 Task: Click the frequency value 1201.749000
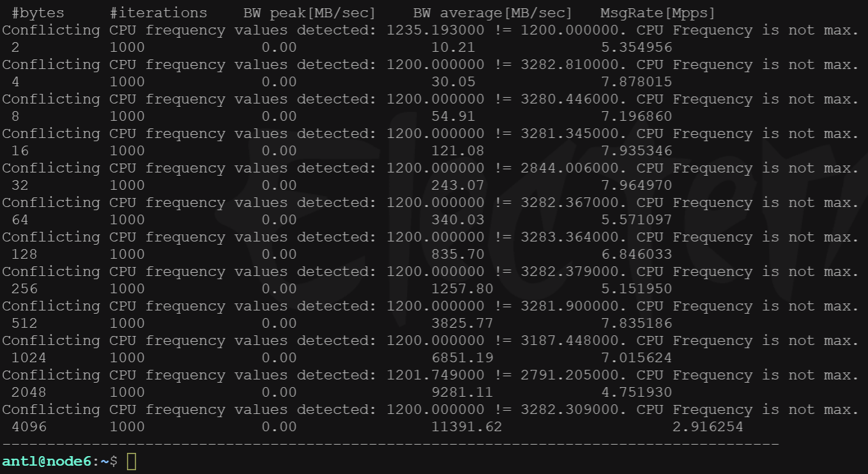(435, 375)
